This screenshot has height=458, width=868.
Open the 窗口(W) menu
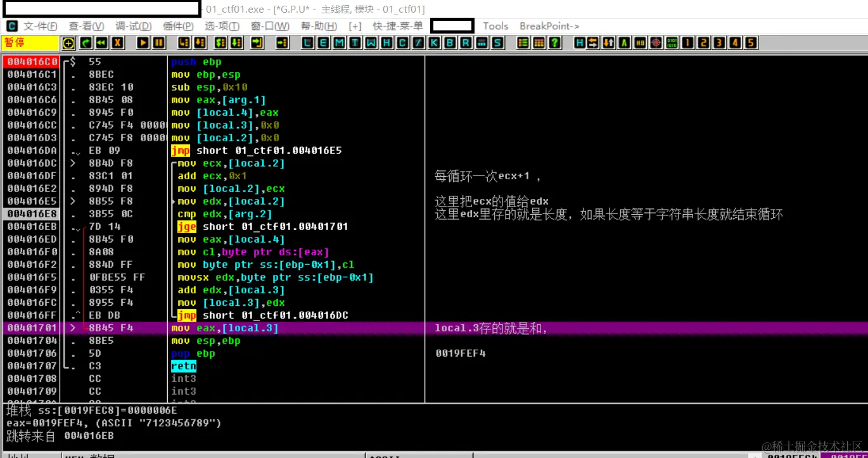270,26
